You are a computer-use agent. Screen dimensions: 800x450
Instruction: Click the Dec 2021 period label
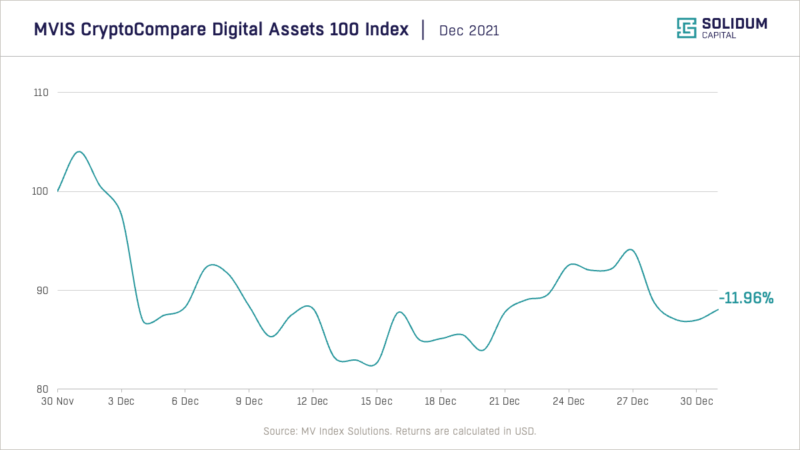469,31
